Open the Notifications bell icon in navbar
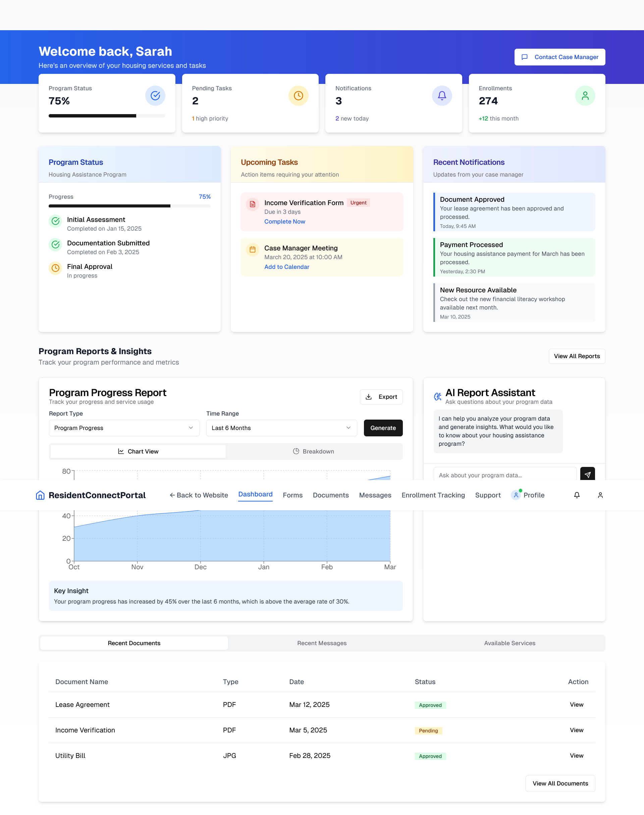This screenshot has height=815, width=644. (x=577, y=495)
